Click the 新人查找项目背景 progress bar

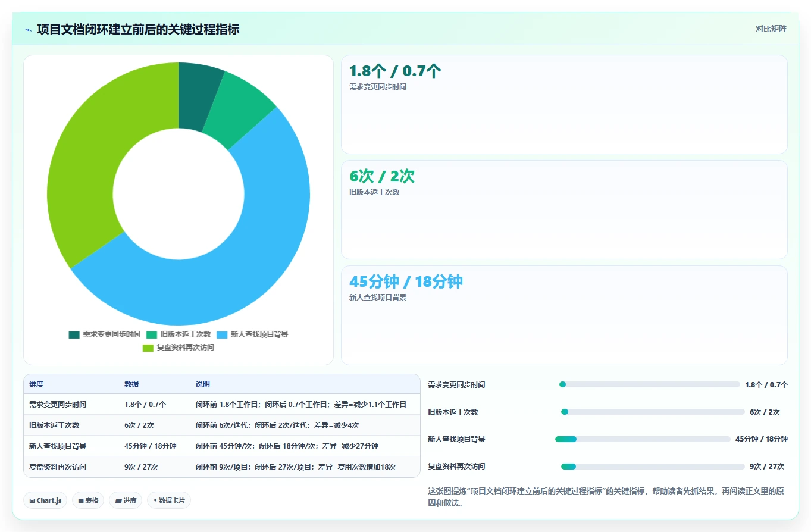643,439
